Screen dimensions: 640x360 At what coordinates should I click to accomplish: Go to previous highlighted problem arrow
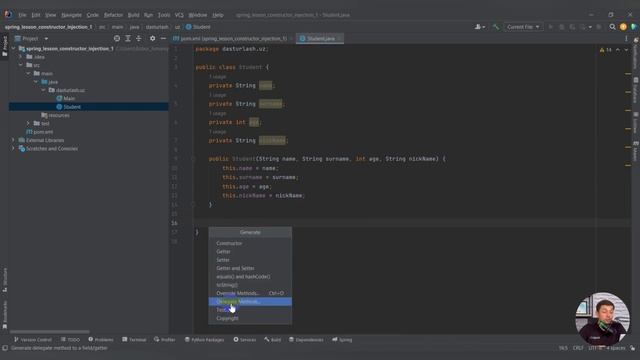[x=618, y=50]
